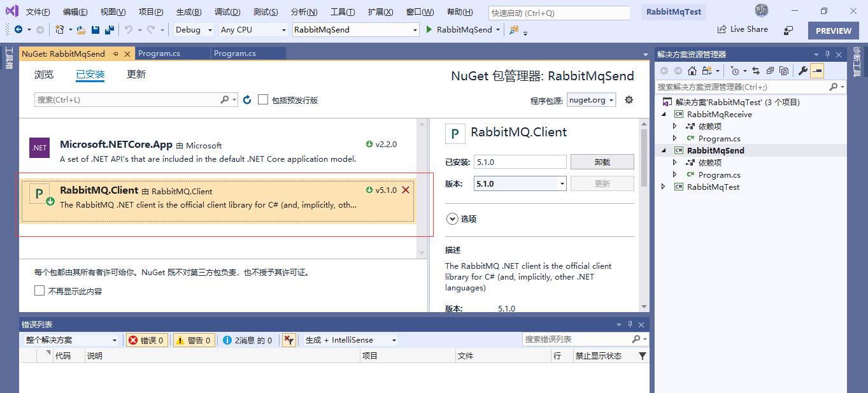
Task: Click the red X uninstall icon on RabbitMQ.Client
Action: pos(406,190)
